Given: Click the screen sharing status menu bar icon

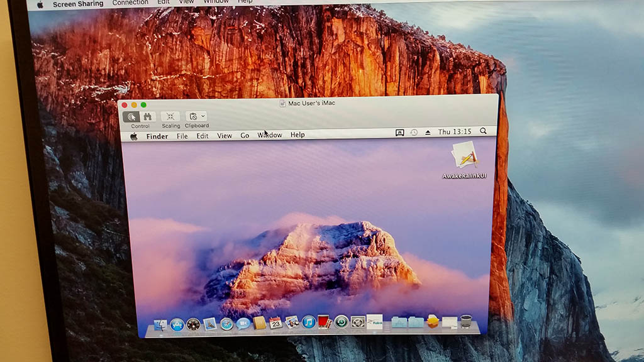Looking at the screenshot, I should click(x=399, y=133).
